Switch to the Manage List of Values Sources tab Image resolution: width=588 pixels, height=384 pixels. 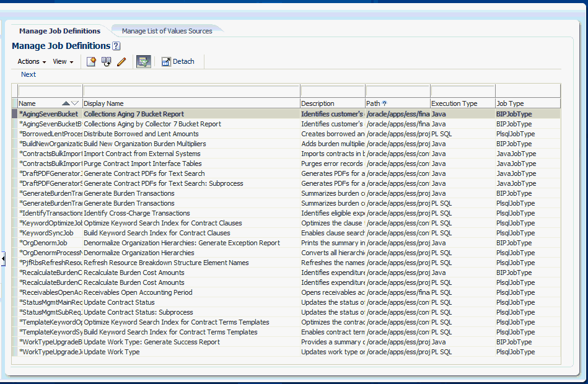point(167,30)
